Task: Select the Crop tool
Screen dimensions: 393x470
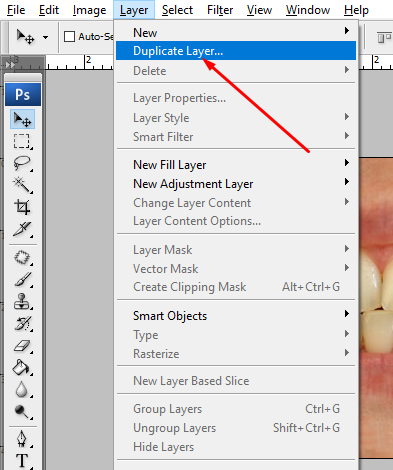Action: [x=22, y=207]
